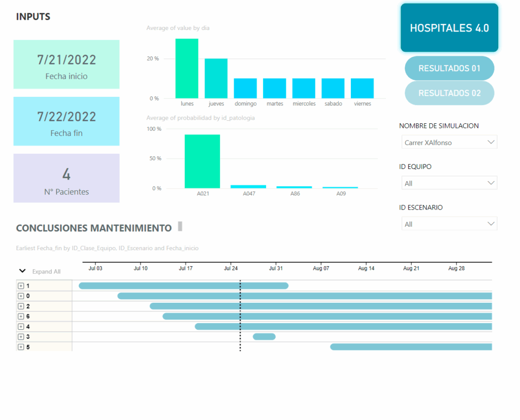Click the Hospitales 4.0 header button
This screenshot has height=420, width=520.
click(449, 28)
